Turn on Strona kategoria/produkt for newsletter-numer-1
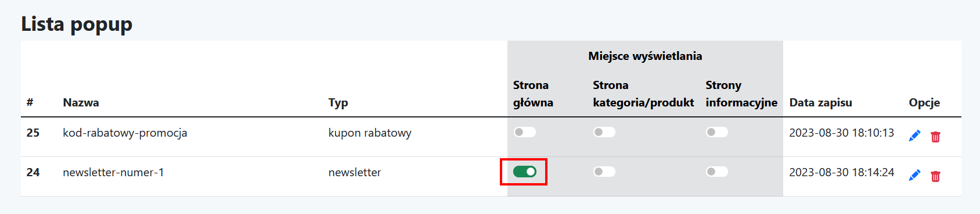980x214 pixels. 604,172
